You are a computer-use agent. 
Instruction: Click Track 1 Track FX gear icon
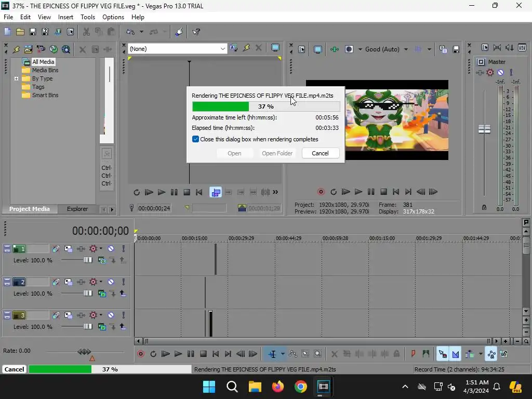click(93, 249)
